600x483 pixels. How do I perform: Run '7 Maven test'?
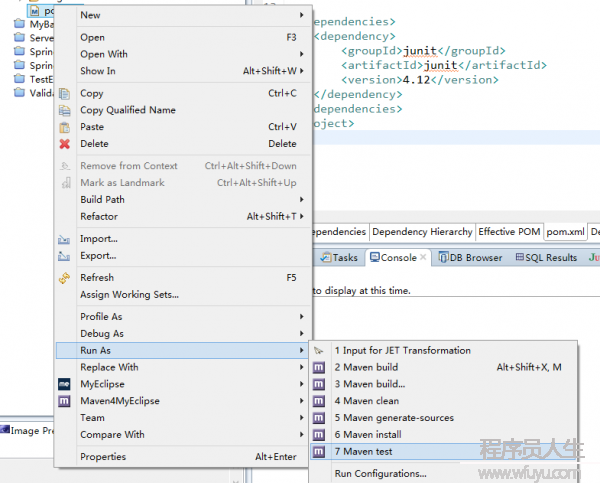point(443,452)
